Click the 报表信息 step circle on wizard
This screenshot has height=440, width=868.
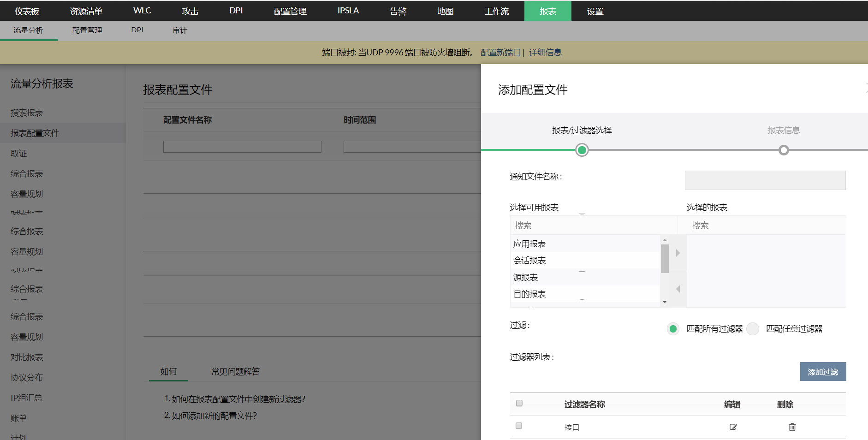tap(783, 150)
